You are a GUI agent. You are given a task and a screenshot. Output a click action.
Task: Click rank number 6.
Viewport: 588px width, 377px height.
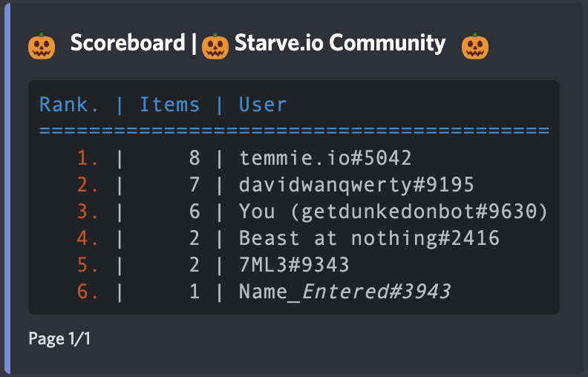click(88, 292)
